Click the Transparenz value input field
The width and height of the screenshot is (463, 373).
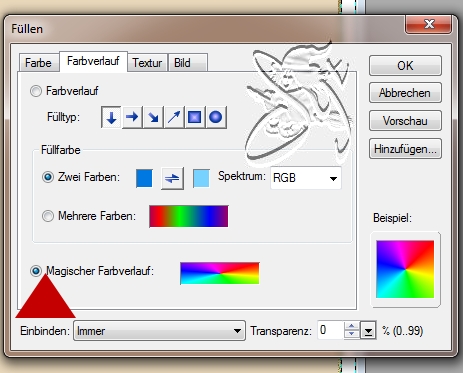point(330,330)
